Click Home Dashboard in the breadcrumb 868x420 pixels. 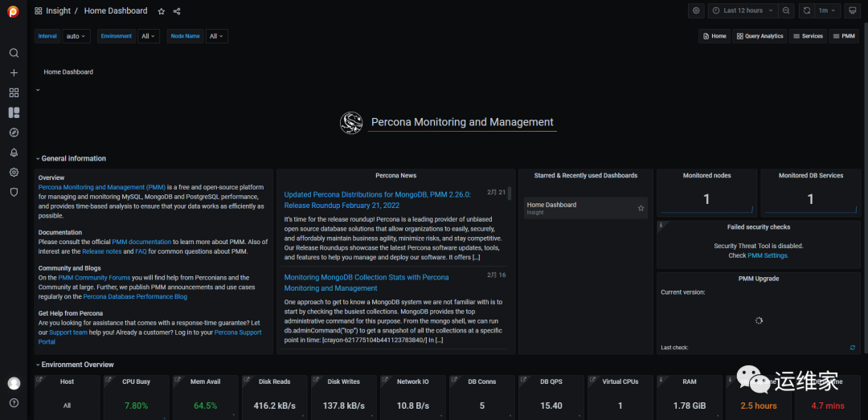[116, 11]
